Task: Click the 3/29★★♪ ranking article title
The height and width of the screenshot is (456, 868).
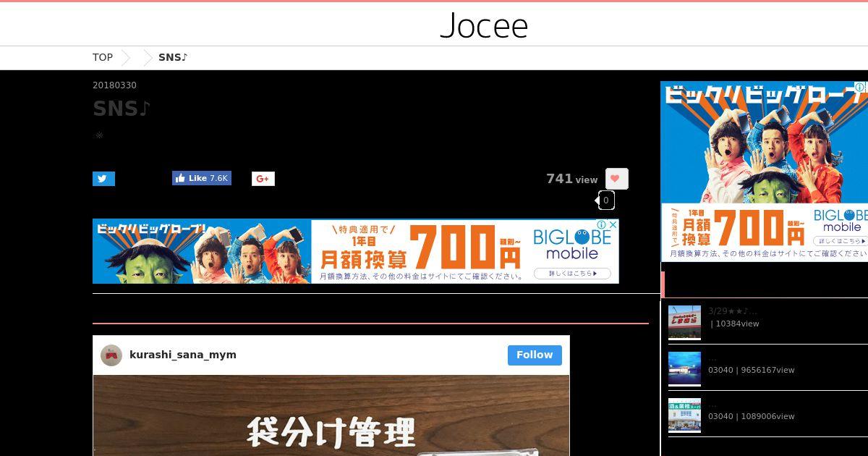Action: tap(733, 311)
